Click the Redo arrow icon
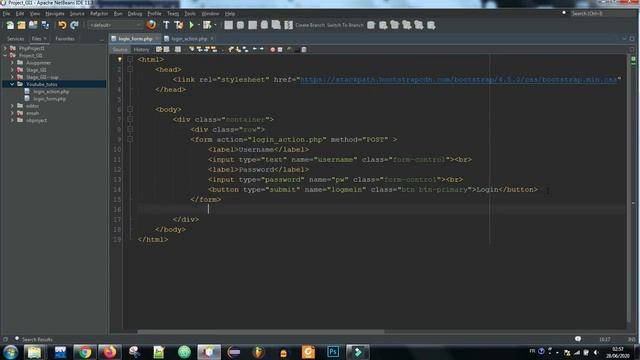The width and height of the screenshot is (640, 360). pyautogui.click(x=74, y=25)
